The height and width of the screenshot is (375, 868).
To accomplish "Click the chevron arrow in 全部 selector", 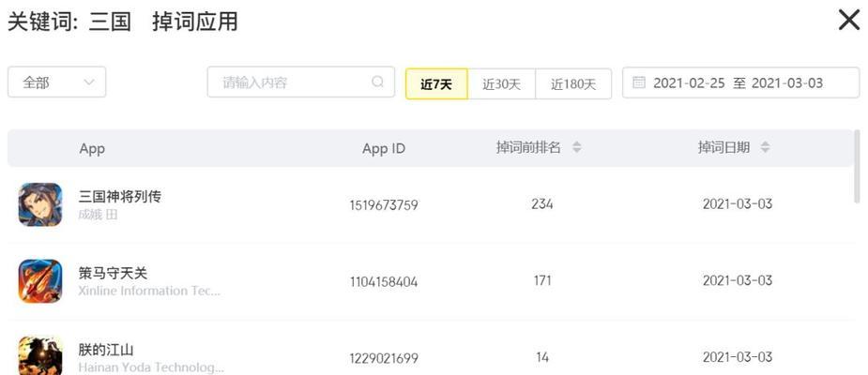I will pyautogui.click(x=88, y=82).
